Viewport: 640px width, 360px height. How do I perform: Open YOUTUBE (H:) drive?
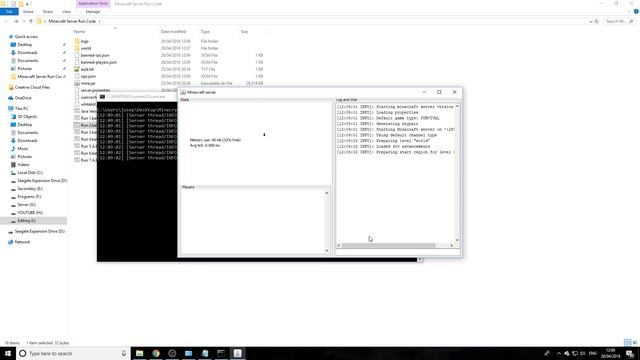(x=30, y=213)
